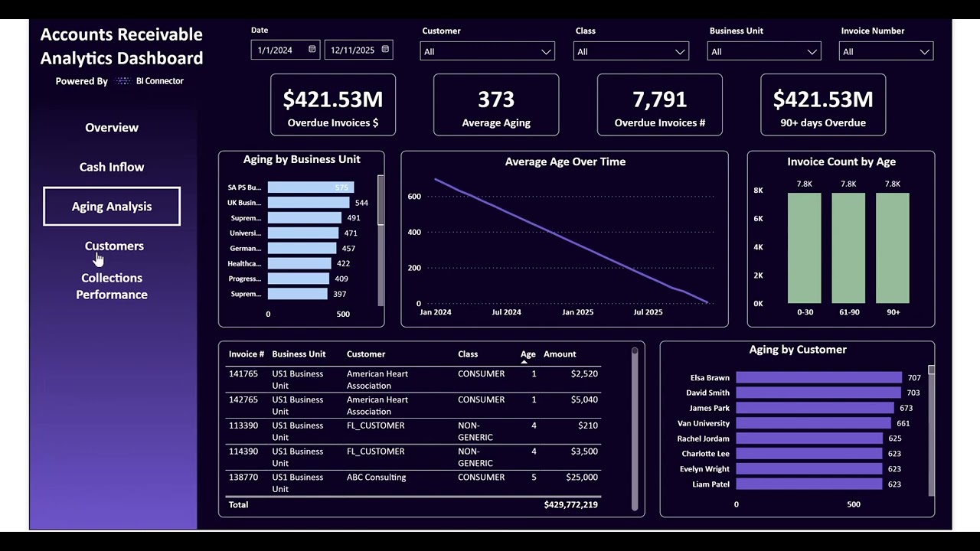This screenshot has width=980, height=551.
Task: Select the UK Busin... bar with 544
Action: pos(309,203)
